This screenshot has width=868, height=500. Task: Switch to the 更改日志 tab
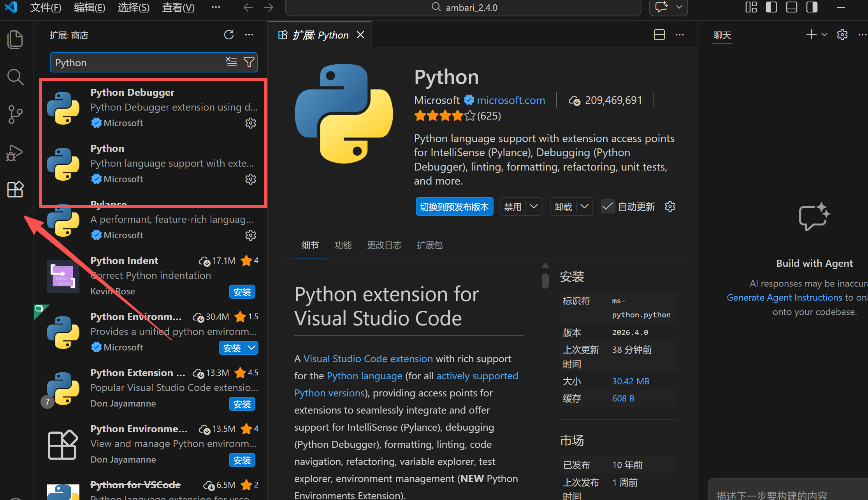tap(384, 245)
